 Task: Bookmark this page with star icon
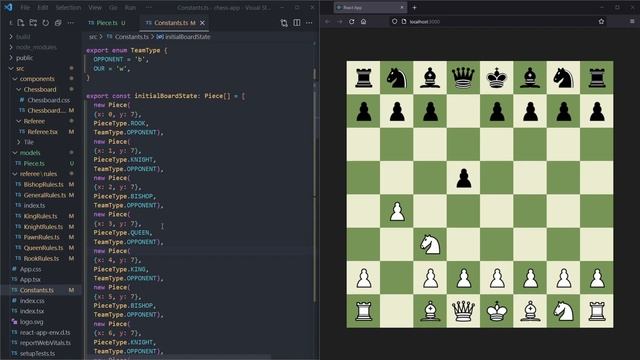601,21
